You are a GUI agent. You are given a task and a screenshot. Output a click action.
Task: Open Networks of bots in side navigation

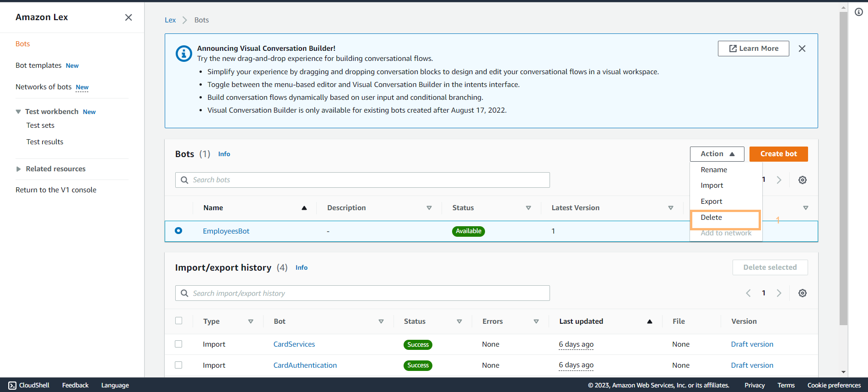43,87
